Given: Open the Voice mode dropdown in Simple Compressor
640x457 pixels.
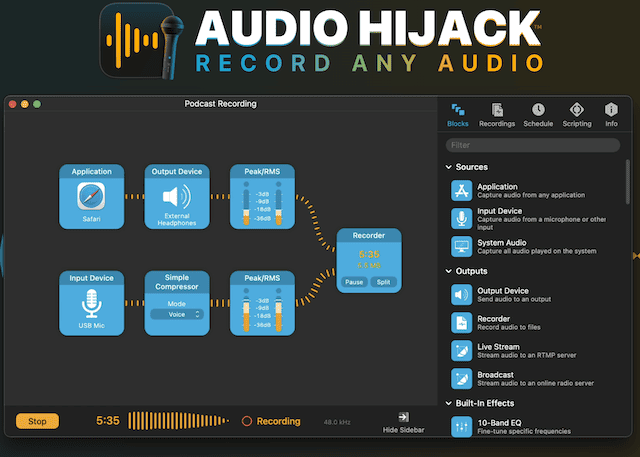Looking at the screenshot, I should point(177,314).
